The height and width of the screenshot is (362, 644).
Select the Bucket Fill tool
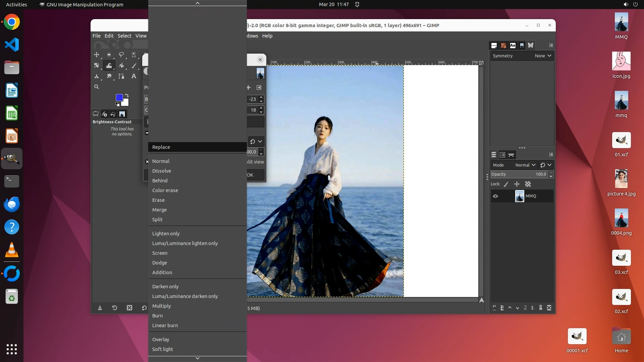coord(121,65)
